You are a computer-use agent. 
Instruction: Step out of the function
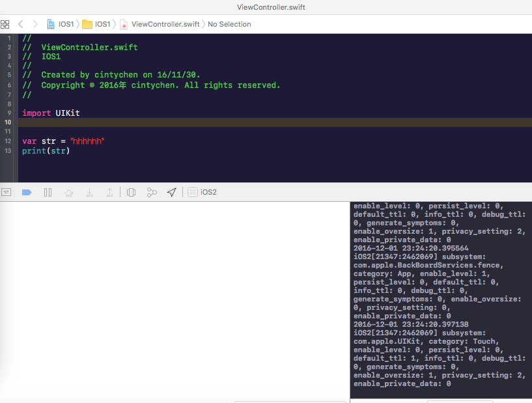pos(109,192)
